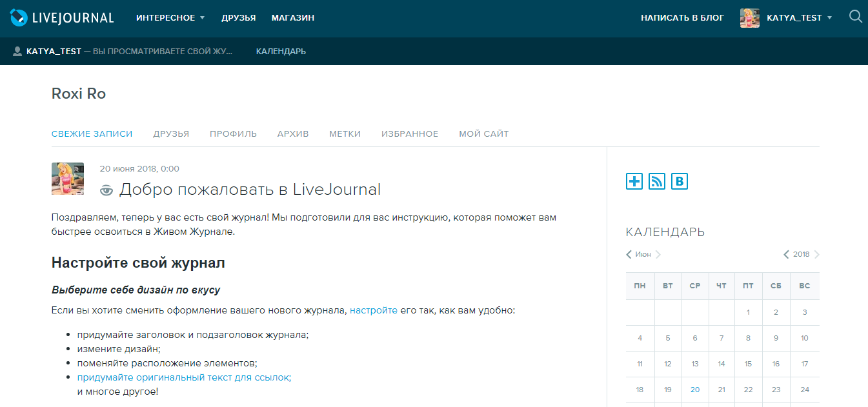Select June 20 in the calendar
The width and height of the screenshot is (868, 407).
tap(694, 389)
